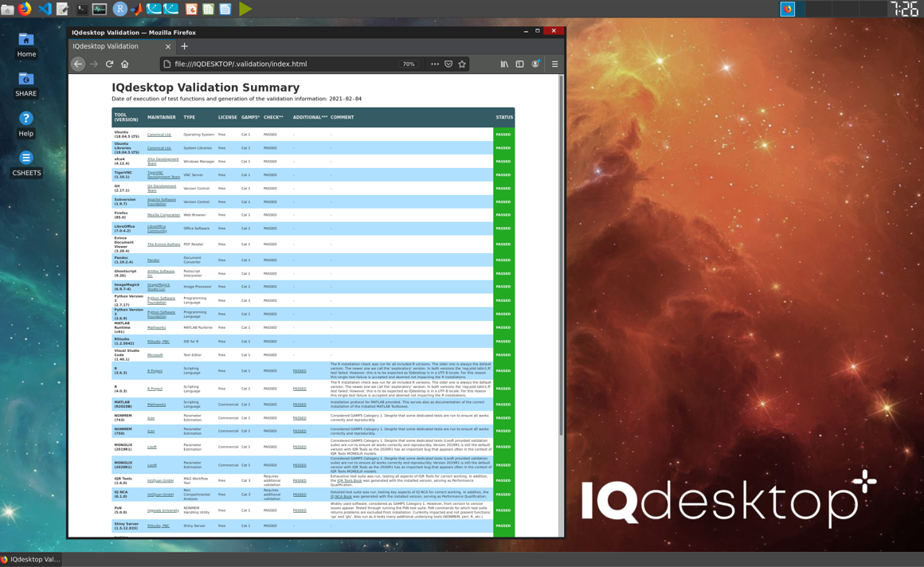Open PASSED additional link in R 3.6.3 row
The height and width of the screenshot is (567, 924).
pyautogui.click(x=300, y=371)
